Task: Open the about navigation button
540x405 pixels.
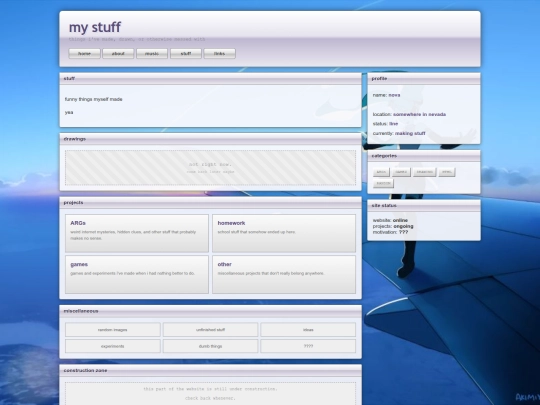Action: (x=118, y=53)
